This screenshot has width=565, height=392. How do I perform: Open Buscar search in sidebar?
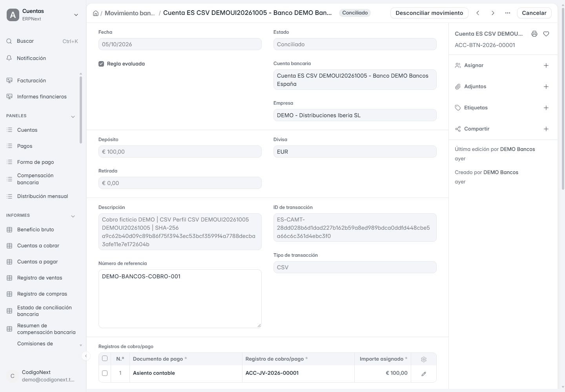pos(42,41)
